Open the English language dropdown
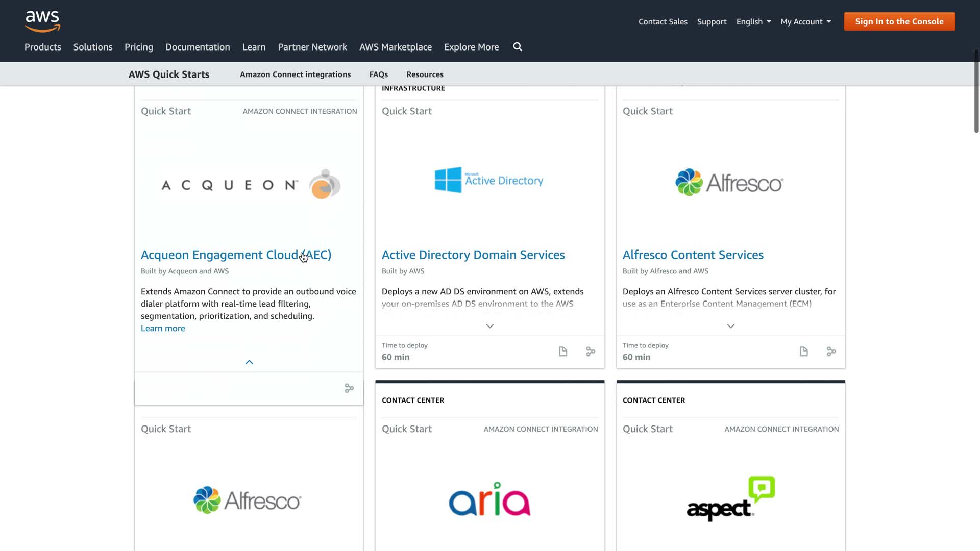Screen dimensions: 980x551 tap(753, 21)
